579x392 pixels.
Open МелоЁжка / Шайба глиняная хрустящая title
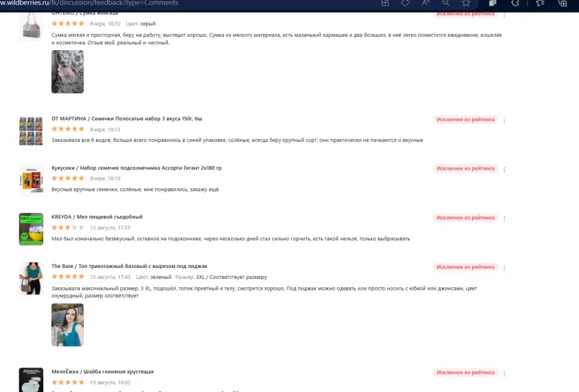[102, 371]
